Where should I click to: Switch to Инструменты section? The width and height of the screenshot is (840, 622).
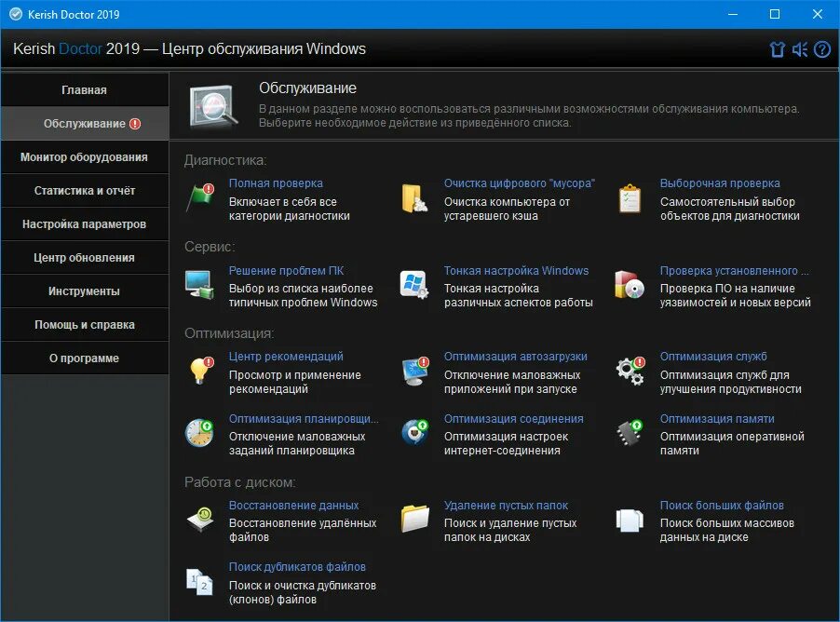click(x=85, y=291)
